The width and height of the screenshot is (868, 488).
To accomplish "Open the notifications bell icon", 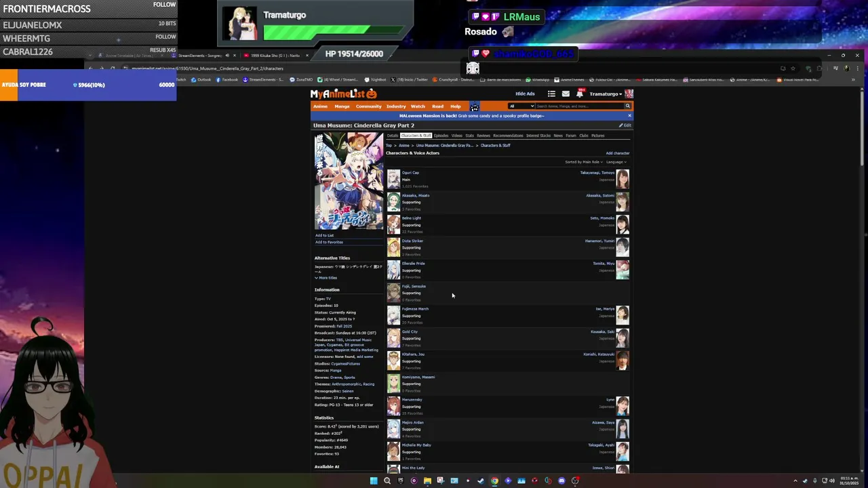I will pos(580,94).
